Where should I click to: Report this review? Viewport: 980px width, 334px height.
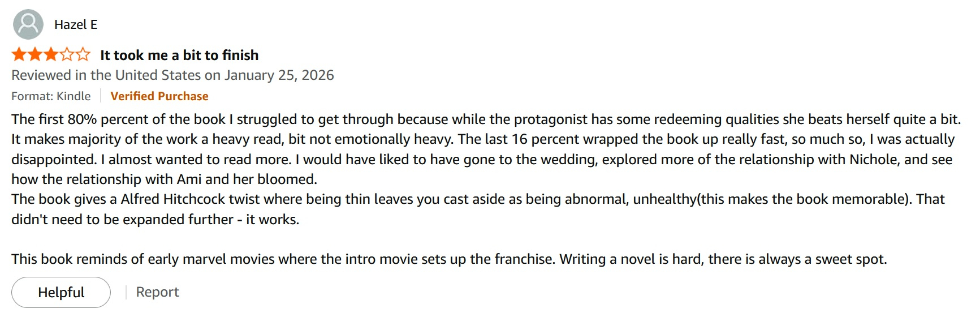pos(157,292)
